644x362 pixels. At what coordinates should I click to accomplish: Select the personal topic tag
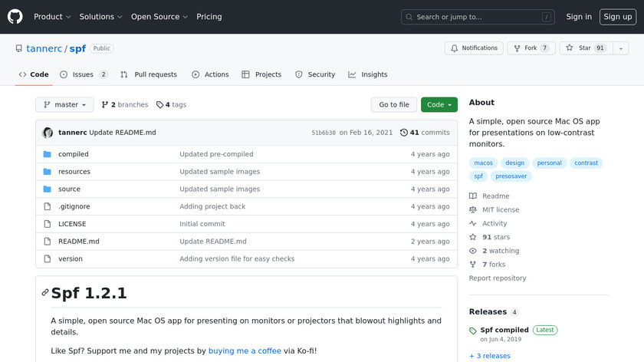549,163
